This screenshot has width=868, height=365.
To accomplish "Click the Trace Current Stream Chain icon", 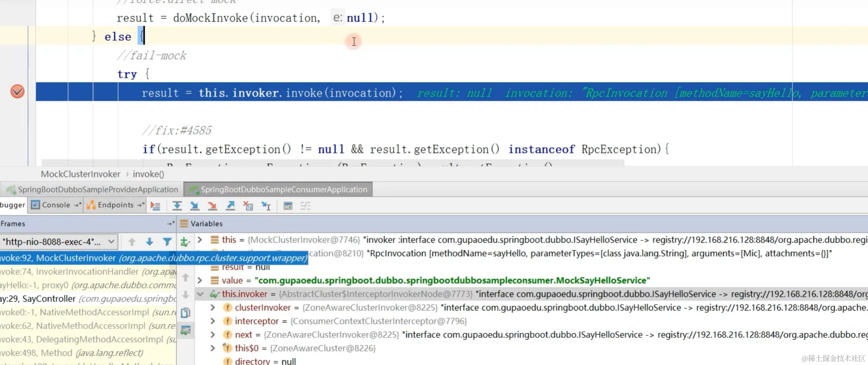I will [305, 206].
